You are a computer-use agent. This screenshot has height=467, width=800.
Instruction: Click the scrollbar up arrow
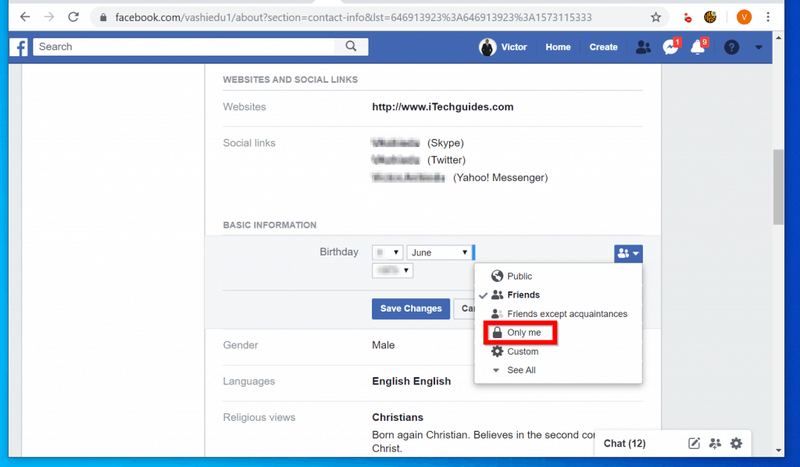(778, 38)
